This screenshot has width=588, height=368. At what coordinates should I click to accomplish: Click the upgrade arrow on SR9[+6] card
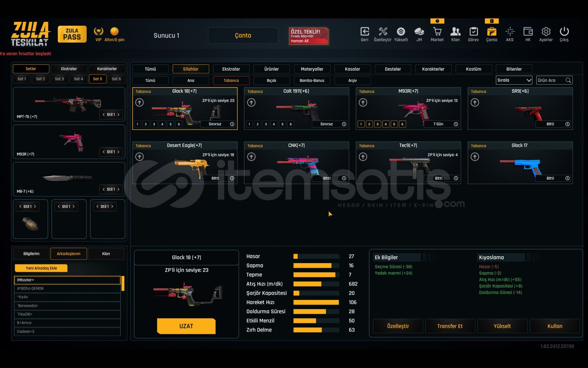pyautogui.click(x=475, y=102)
